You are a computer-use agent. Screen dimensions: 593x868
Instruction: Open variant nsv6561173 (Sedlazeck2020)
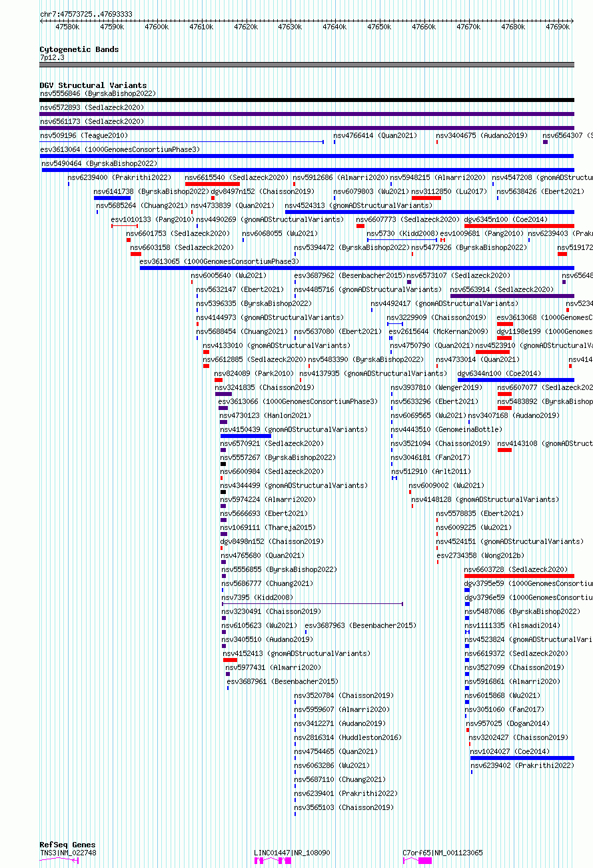(x=92, y=121)
